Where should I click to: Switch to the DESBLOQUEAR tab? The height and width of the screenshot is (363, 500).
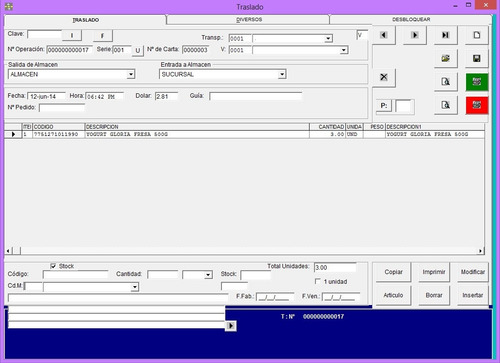411,20
